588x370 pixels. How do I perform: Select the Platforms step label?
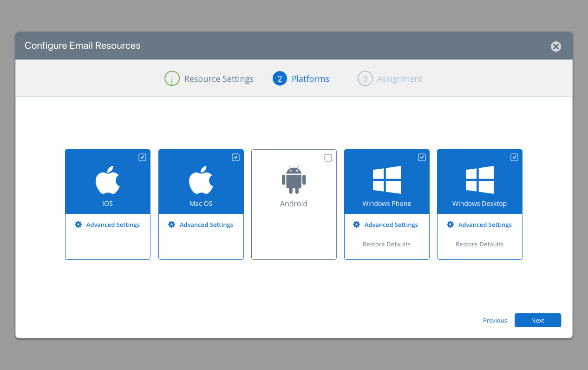tap(310, 79)
